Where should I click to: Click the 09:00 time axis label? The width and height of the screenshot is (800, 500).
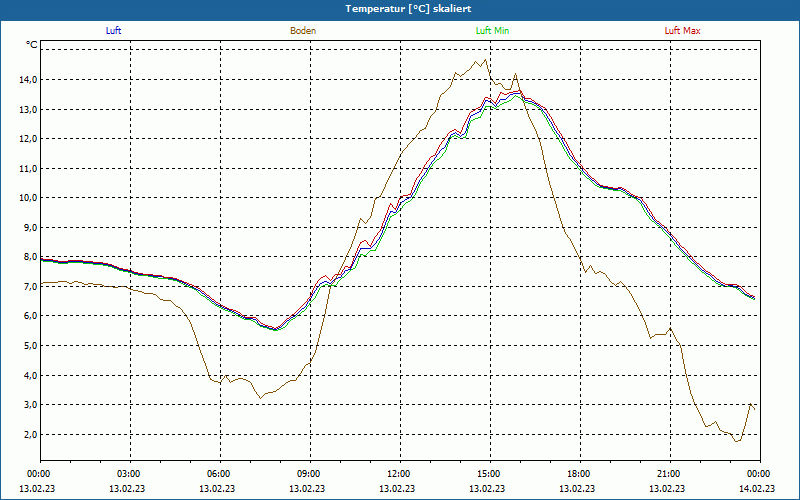coord(310,474)
